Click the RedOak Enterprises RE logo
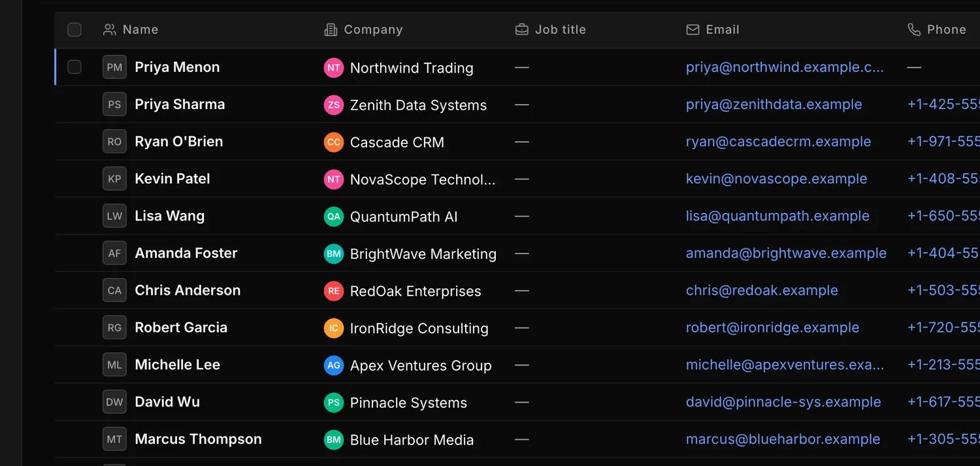Screen dimensions: 980x466 [x=334, y=291]
